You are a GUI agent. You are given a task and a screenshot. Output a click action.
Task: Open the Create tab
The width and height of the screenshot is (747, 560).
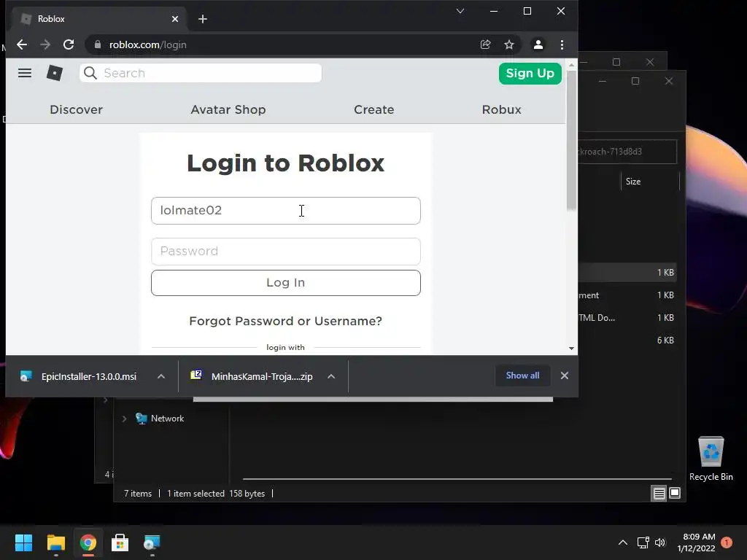click(374, 109)
